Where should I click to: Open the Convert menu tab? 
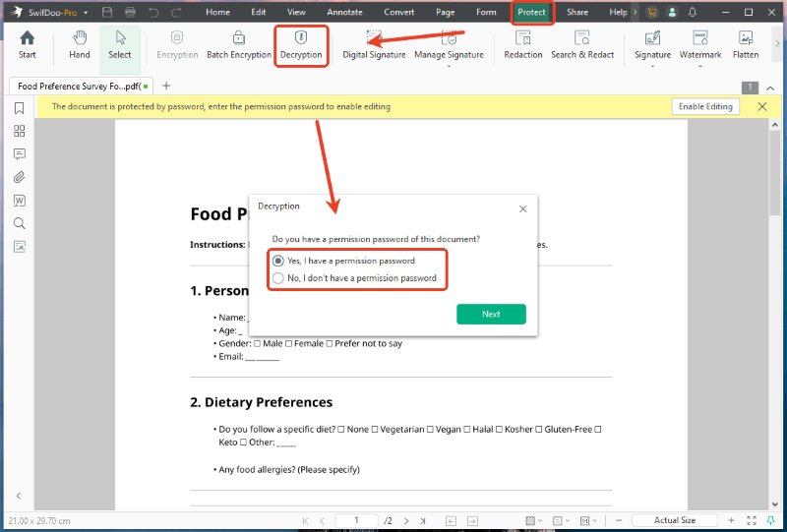point(399,12)
